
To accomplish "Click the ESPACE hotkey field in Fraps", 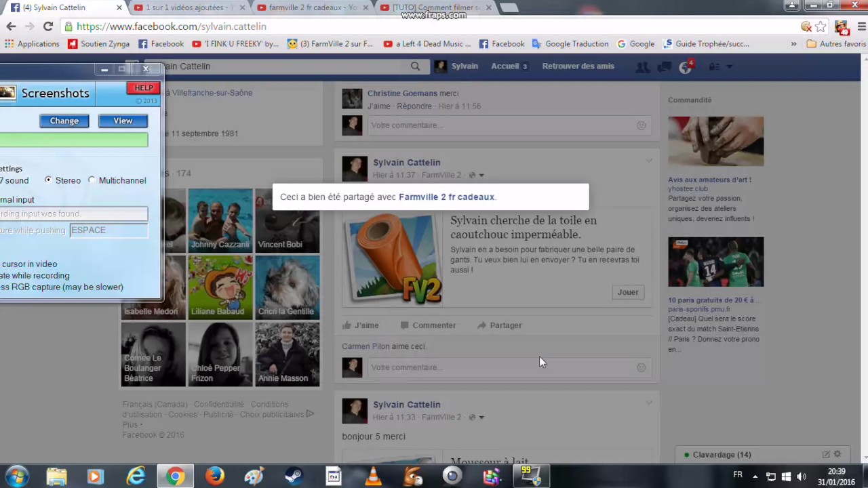I will pos(108,230).
